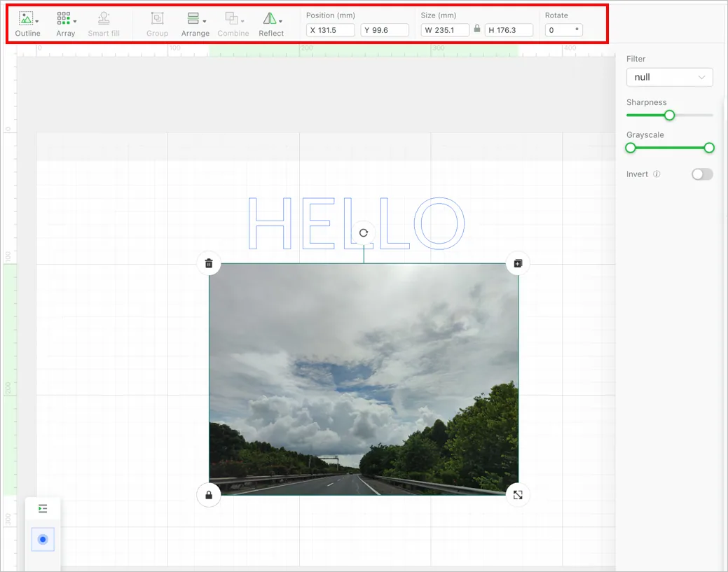This screenshot has width=728, height=572.
Task: Click the Sharpness slider handle
Action: point(669,115)
